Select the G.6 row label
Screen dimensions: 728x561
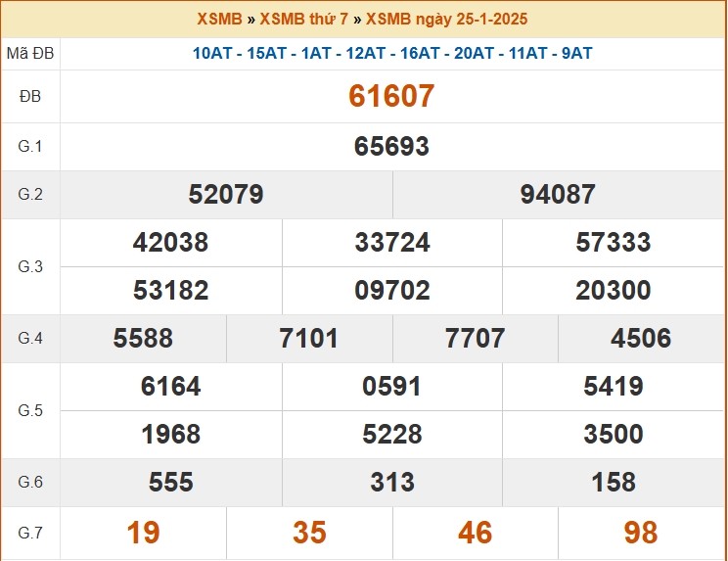30,482
